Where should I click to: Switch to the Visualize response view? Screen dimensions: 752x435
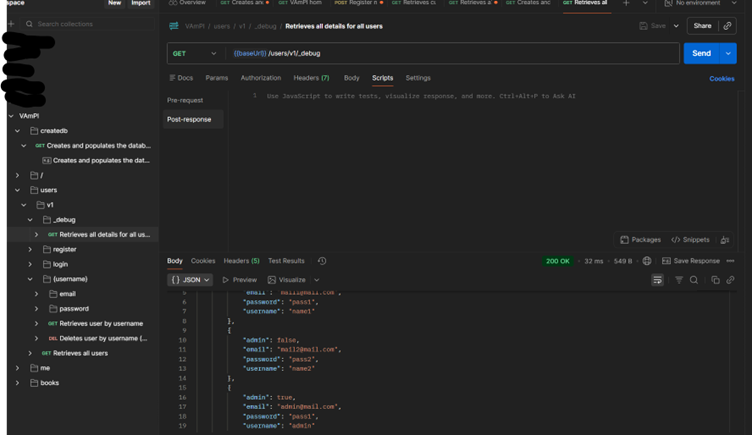(x=286, y=280)
